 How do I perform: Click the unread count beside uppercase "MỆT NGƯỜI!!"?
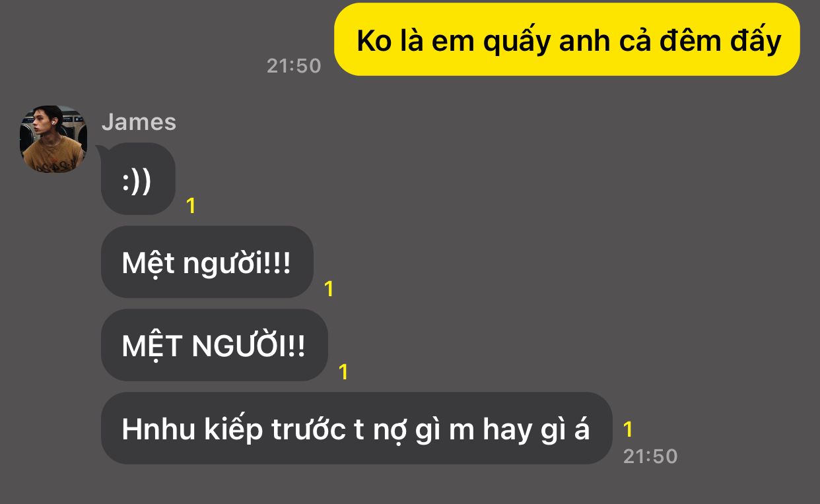click(x=343, y=372)
